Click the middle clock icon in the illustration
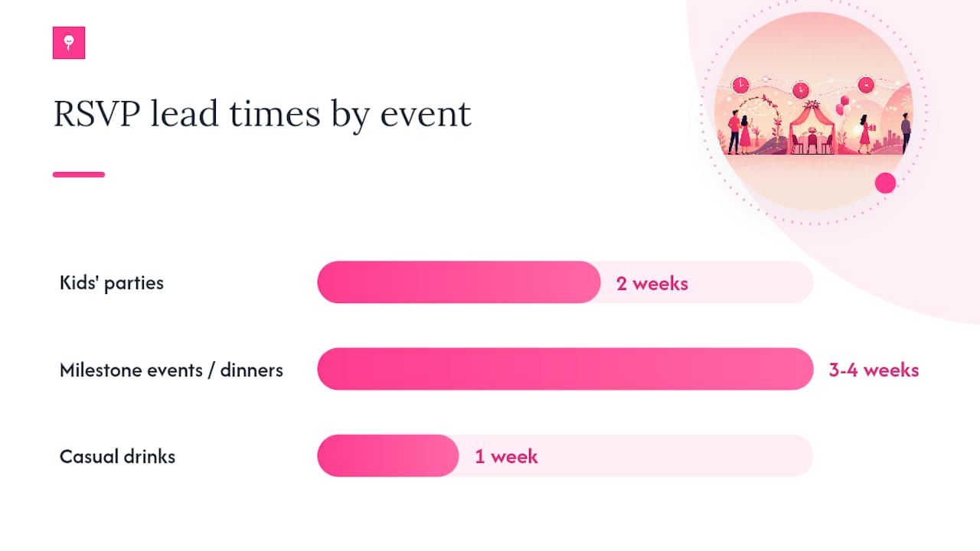 (800, 90)
